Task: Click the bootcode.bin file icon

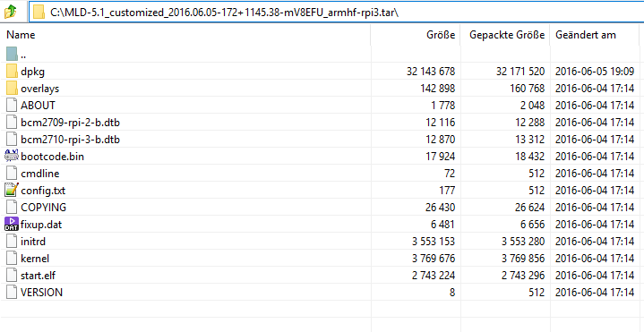Action: (12, 156)
